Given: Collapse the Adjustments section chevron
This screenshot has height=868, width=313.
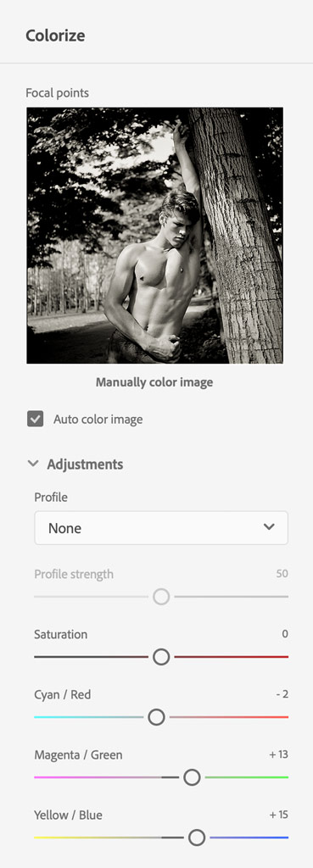Looking at the screenshot, I should pos(33,464).
